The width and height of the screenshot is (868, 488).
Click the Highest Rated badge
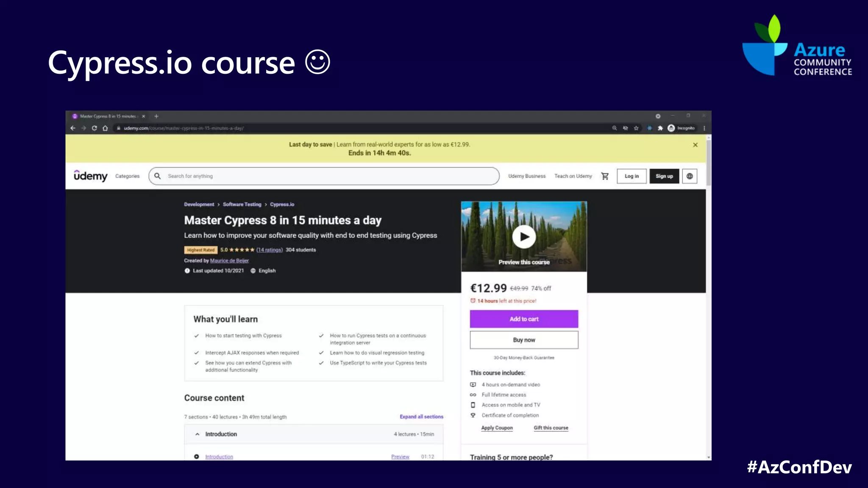click(201, 250)
